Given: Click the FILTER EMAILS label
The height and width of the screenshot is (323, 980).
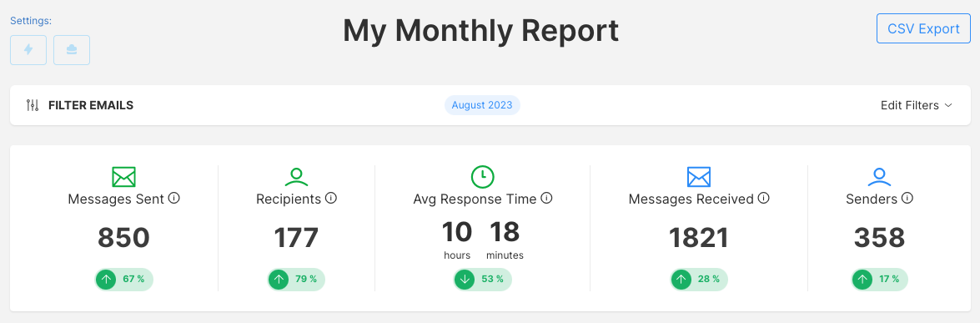Looking at the screenshot, I should point(91,105).
